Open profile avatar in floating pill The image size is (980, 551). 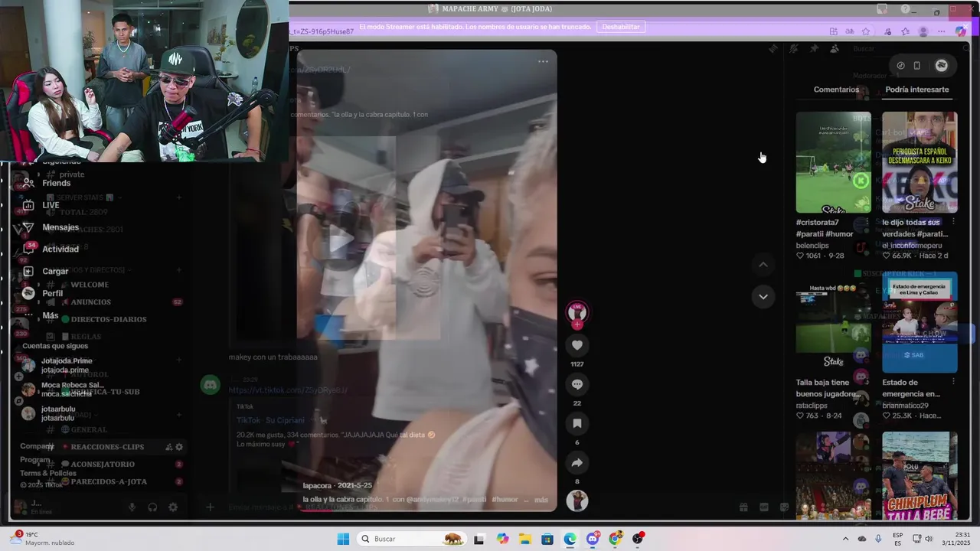point(942,66)
